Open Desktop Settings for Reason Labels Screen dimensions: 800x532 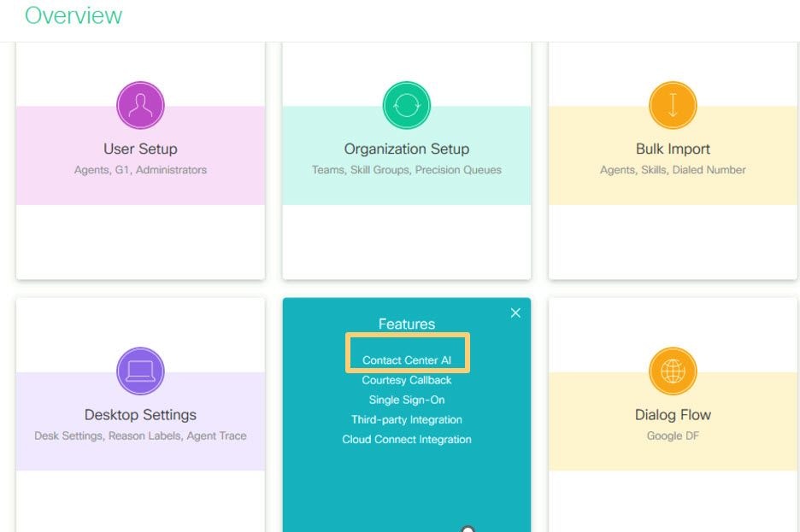pyautogui.click(x=140, y=424)
